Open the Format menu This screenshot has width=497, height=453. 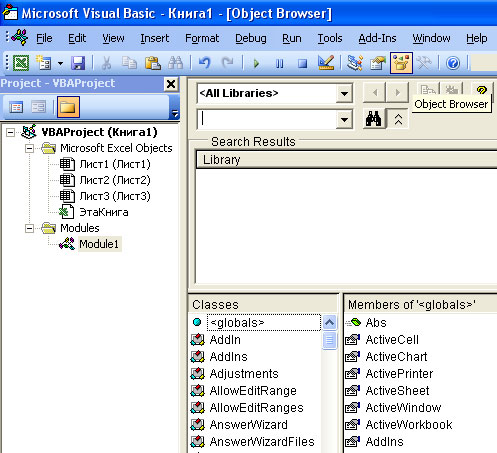[202, 38]
